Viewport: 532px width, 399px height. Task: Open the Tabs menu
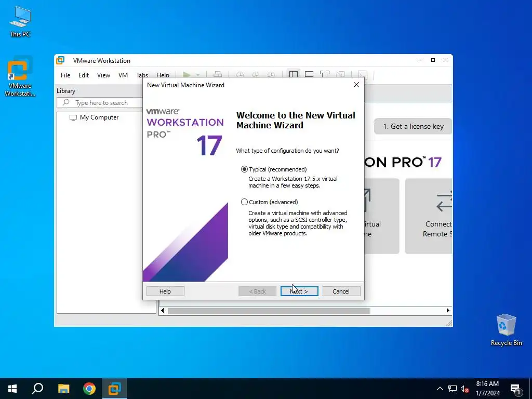(142, 75)
